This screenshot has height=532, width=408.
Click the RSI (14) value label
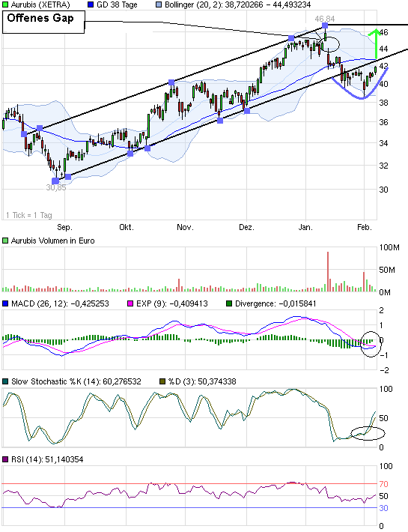[x=47, y=459]
